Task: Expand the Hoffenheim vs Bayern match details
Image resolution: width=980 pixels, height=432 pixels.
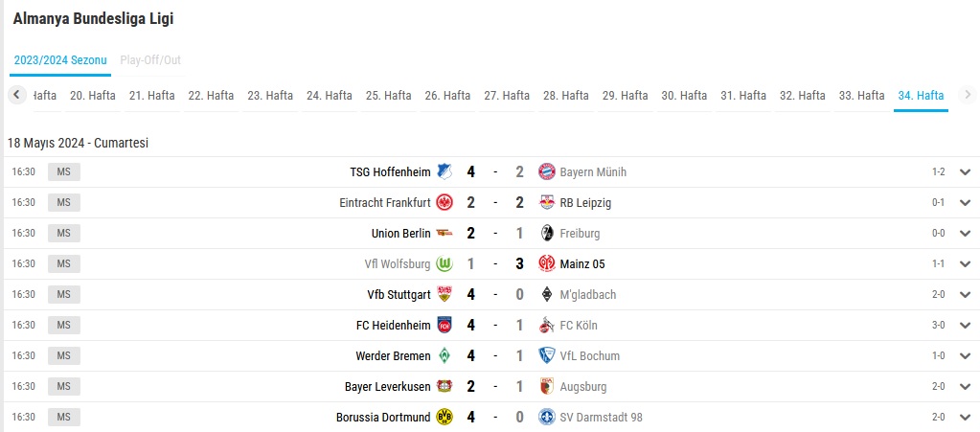Action: [965, 172]
